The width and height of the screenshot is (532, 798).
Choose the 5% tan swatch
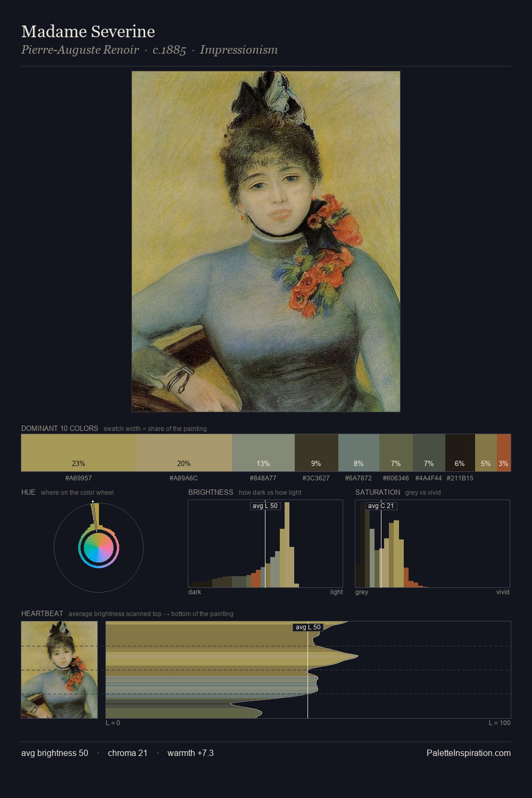point(486,453)
